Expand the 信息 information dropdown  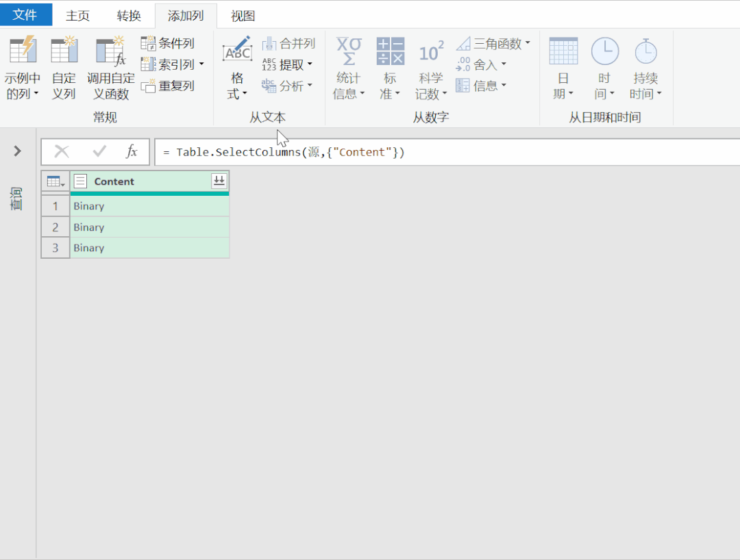504,85
